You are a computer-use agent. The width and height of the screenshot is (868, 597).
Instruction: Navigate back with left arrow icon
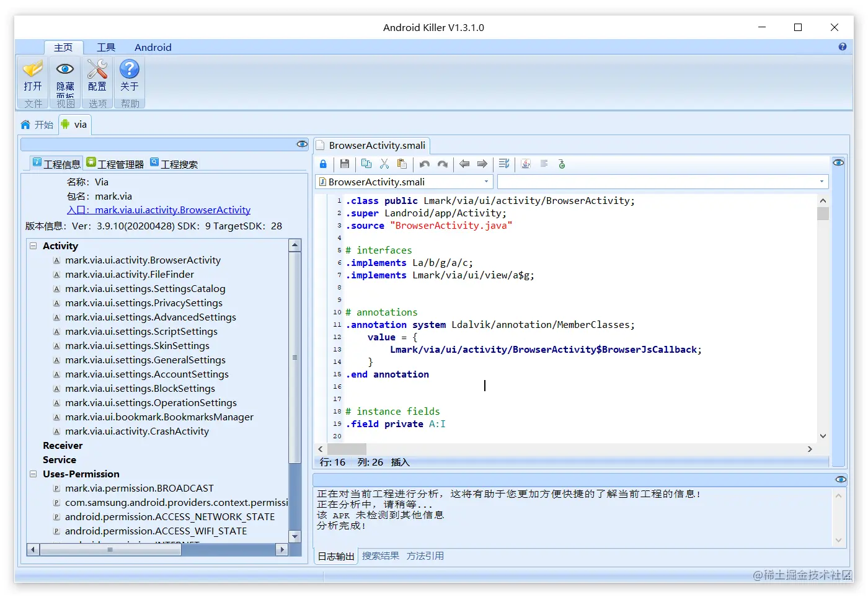pyautogui.click(x=464, y=164)
